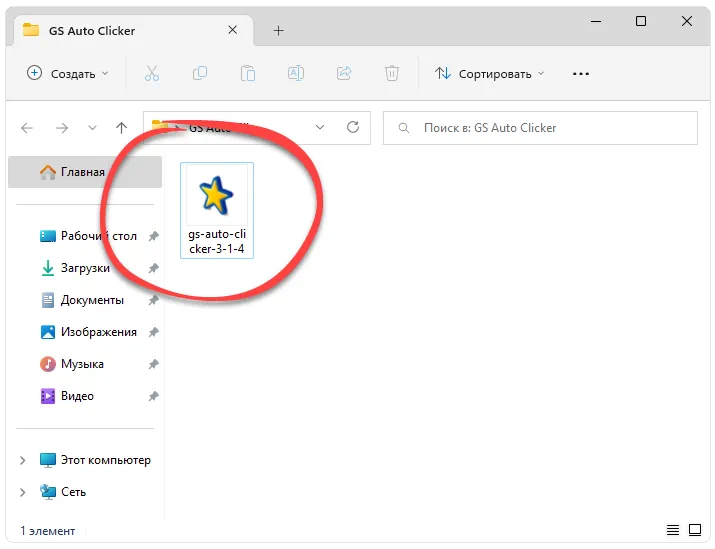The image size is (715, 549).
Task: Expand the Сеть tree node
Action: (22, 492)
